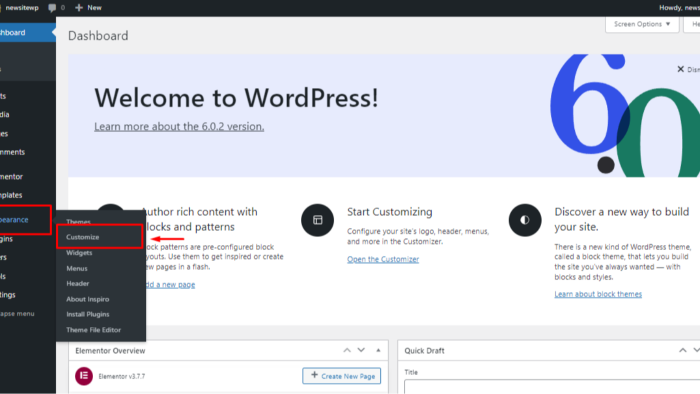Viewport: 700px width, 394px height.
Task: Click Elementor v3.7.7 version text
Action: [x=121, y=376]
